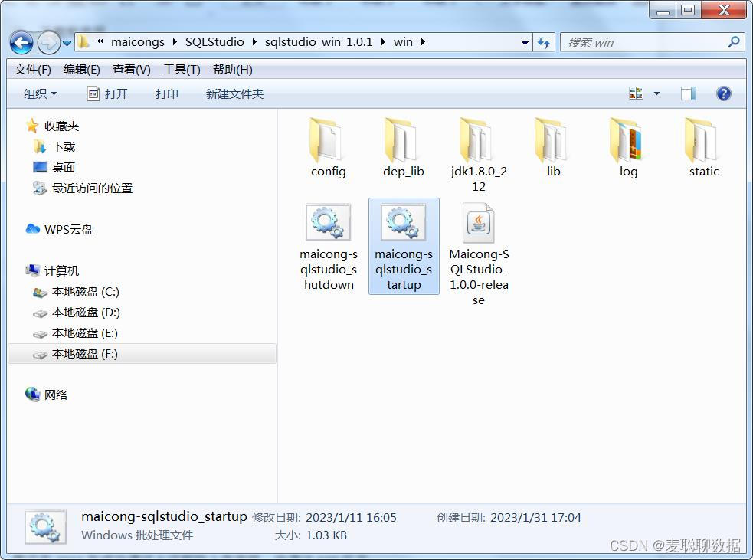Screen dimensions: 753x560
Task: Open the 组织 dropdown
Action: coord(41,93)
